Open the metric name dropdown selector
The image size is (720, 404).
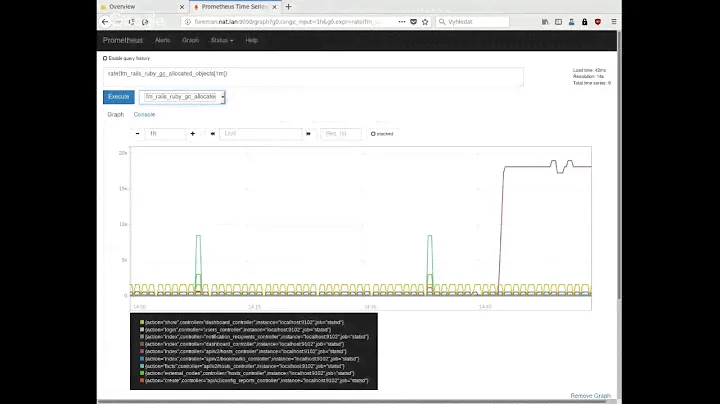point(182,97)
